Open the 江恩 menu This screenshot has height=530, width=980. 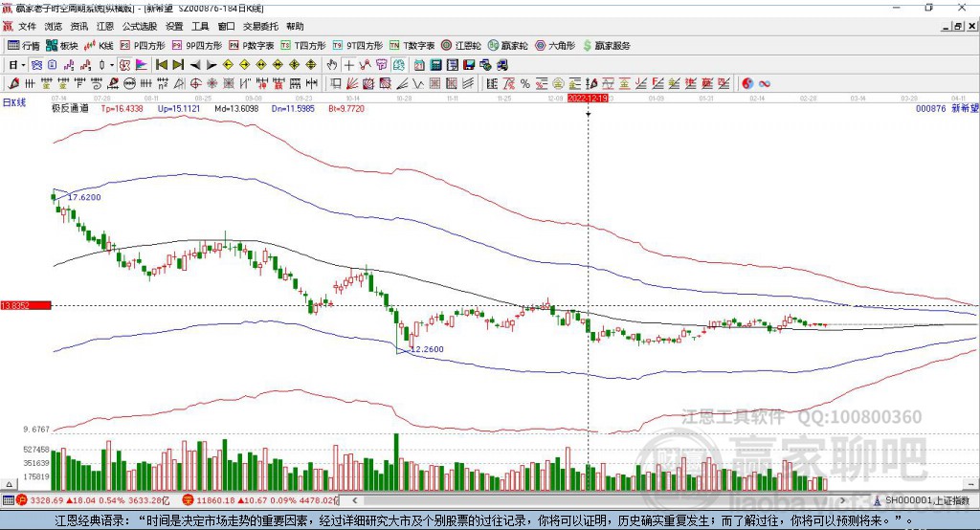pyautogui.click(x=105, y=27)
